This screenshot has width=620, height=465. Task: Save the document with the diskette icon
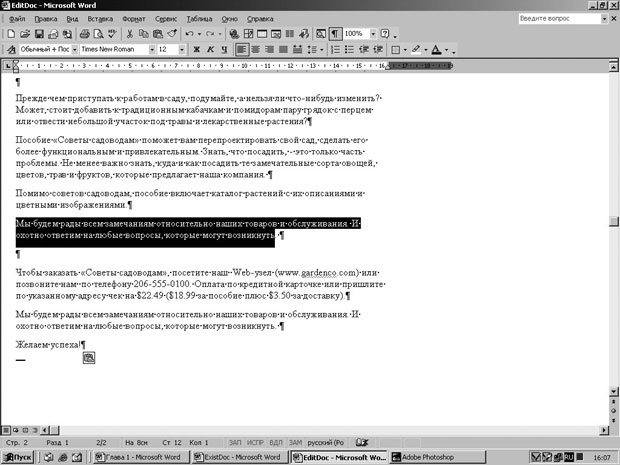pyautogui.click(x=39, y=34)
